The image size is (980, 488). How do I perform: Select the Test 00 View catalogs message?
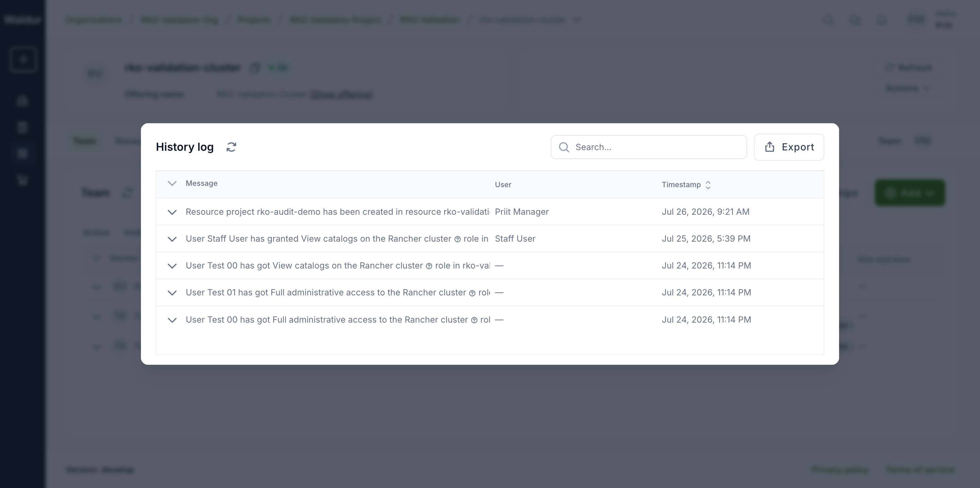click(x=338, y=265)
